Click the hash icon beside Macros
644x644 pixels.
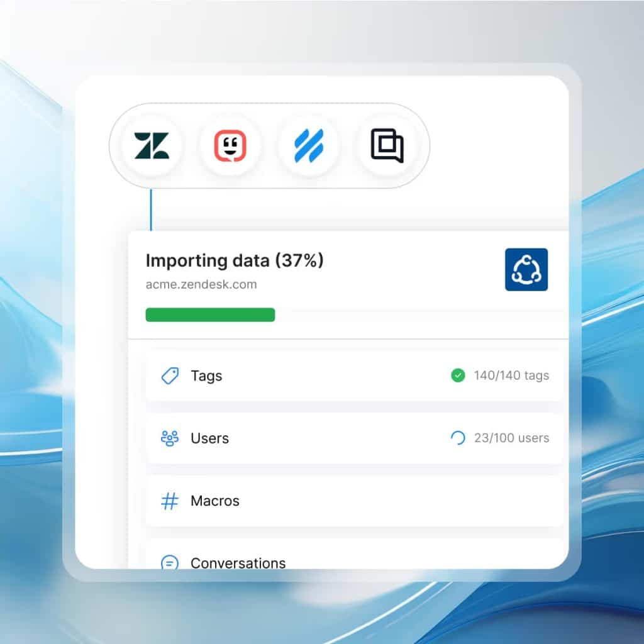[x=170, y=501]
